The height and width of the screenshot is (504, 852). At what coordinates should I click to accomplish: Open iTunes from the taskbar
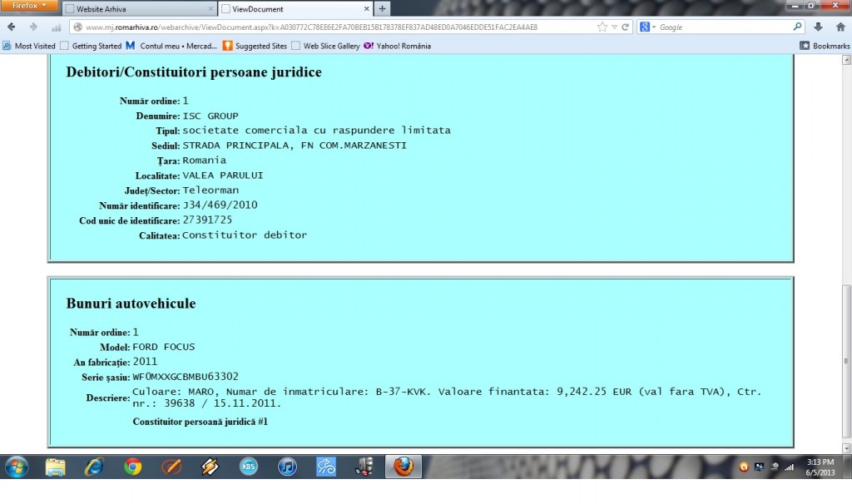[287, 467]
